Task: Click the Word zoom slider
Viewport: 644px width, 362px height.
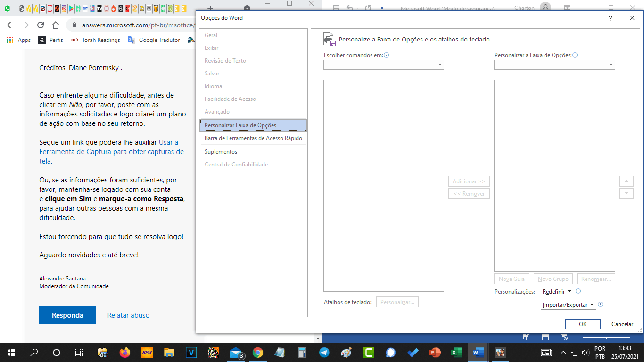Action: click(x=607, y=337)
